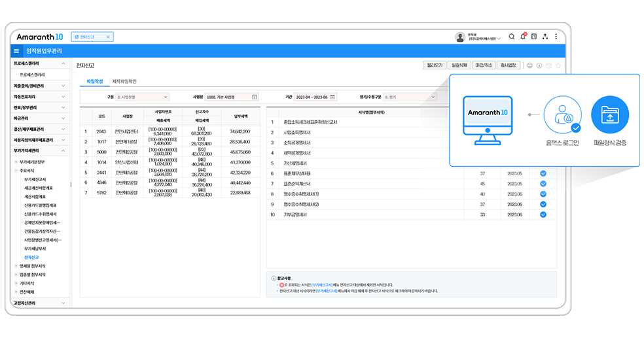This screenshot has height=338, width=644.
Task: Click the icon between info and star
Action: [548, 65]
